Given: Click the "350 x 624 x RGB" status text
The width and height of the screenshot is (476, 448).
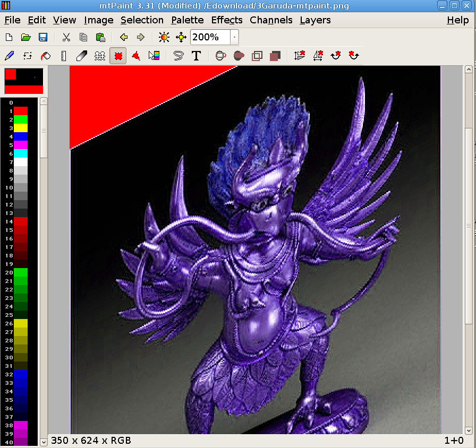Looking at the screenshot, I should pos(91,441).
